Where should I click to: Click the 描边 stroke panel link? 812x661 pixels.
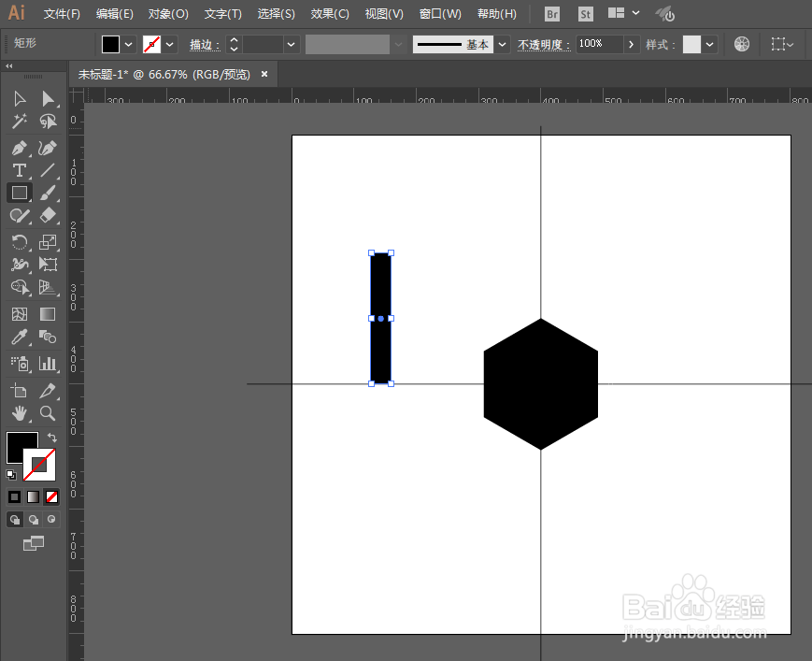(205, 45)
